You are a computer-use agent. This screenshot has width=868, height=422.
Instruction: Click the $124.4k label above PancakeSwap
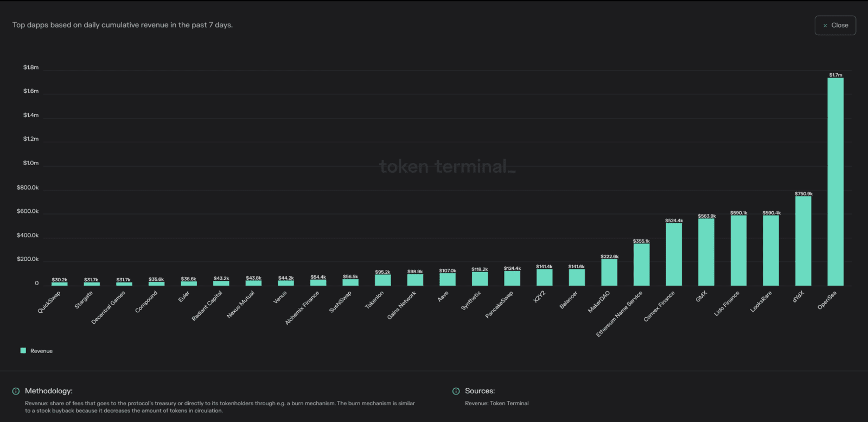click(512, 268)
